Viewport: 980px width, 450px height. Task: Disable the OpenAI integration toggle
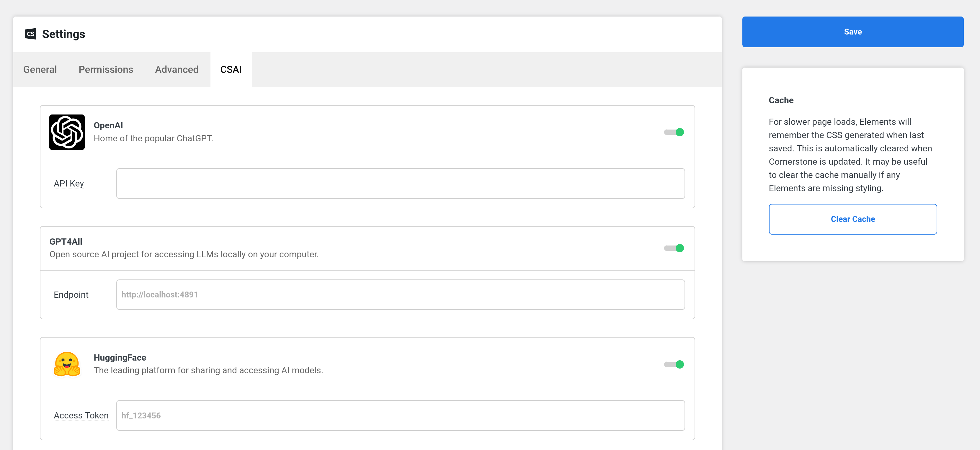[x=674, y=132]
